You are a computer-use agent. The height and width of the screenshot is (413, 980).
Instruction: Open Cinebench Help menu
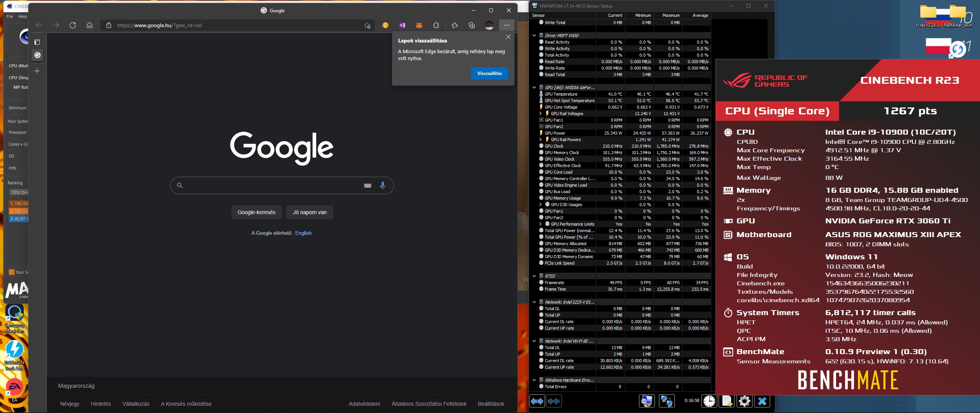click(x=23, y=16)
